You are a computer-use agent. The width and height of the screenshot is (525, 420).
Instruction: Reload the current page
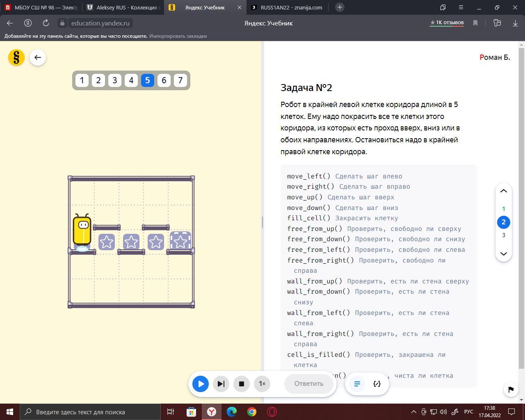[x=46, y=23]
